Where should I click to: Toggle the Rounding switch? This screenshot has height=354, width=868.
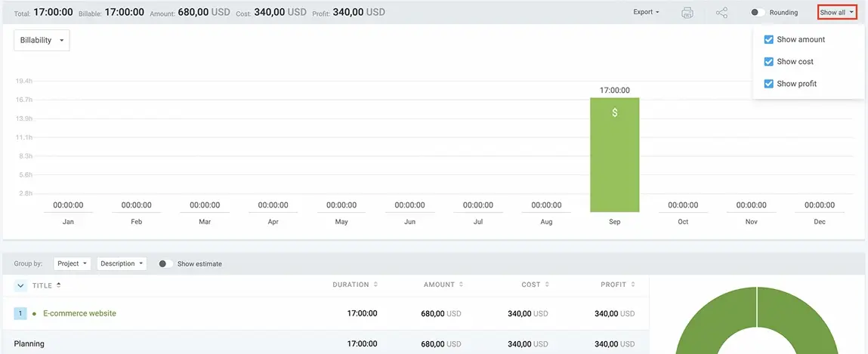pos(757,12)
